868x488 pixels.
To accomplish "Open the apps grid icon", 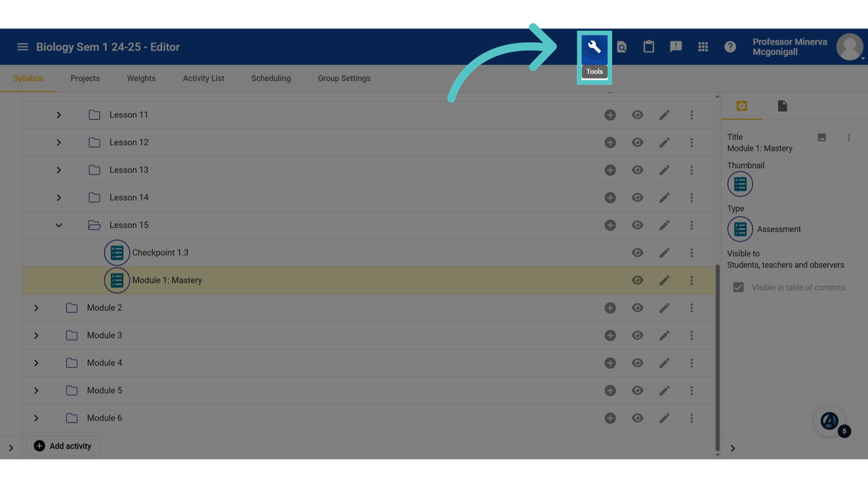I will [x=703, y=47].
